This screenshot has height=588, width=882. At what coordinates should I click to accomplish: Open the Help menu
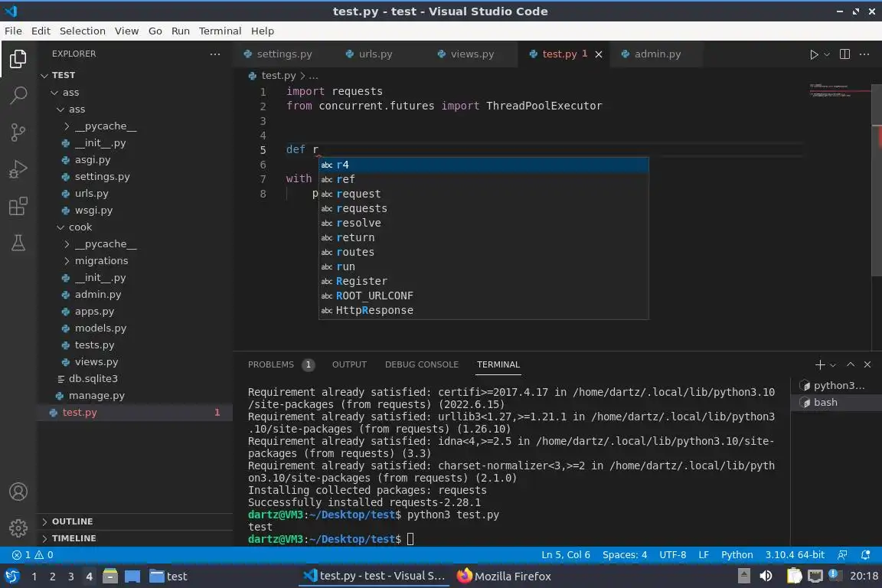(262, 31)
